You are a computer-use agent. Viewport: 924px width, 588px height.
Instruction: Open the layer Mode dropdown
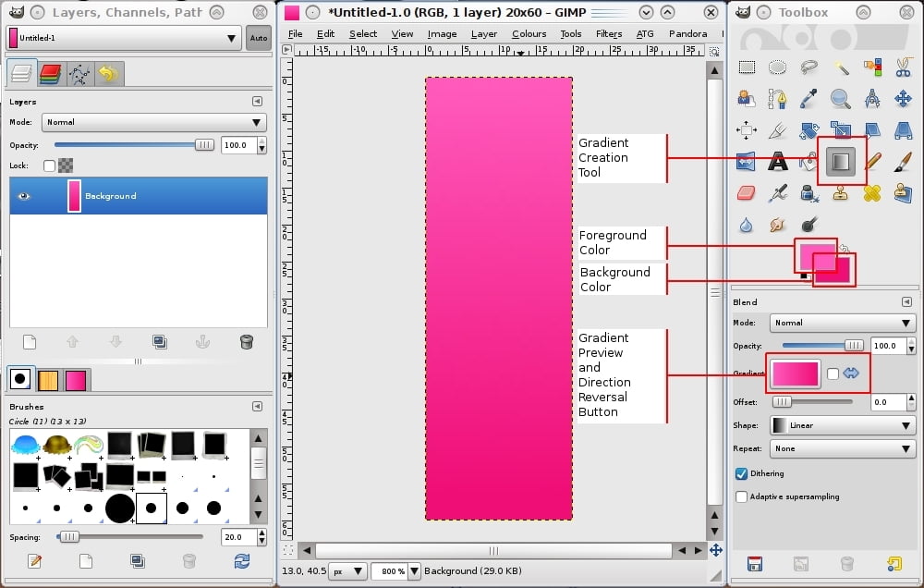point(153,122)
